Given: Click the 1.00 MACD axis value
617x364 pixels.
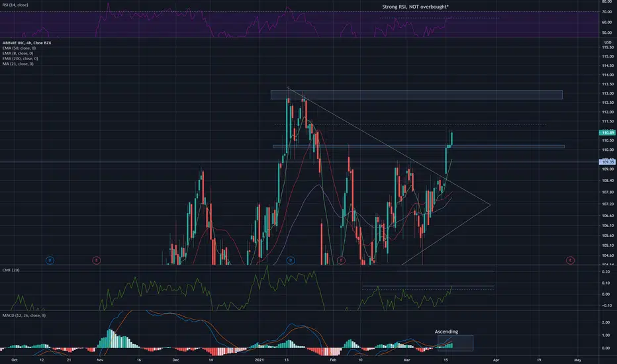Looking at the screenshot, I should click(x=606, y=336).
